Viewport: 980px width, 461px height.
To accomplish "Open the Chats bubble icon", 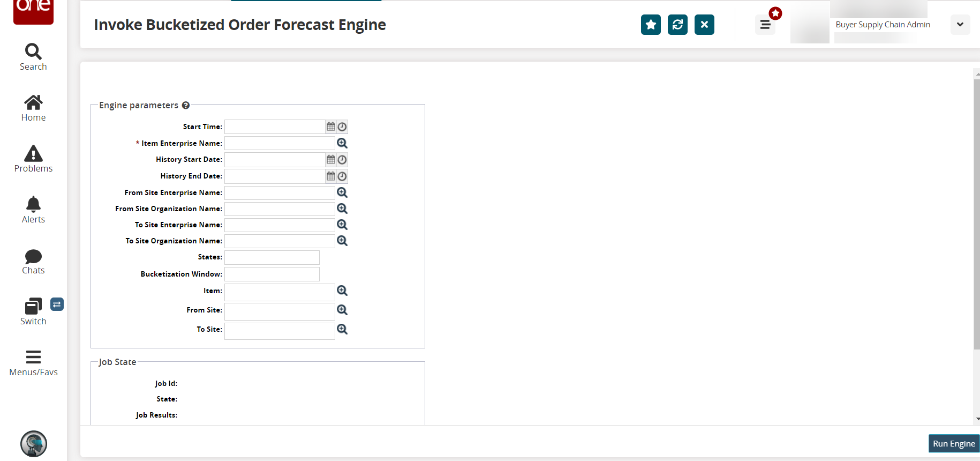I will coord(33,257).
